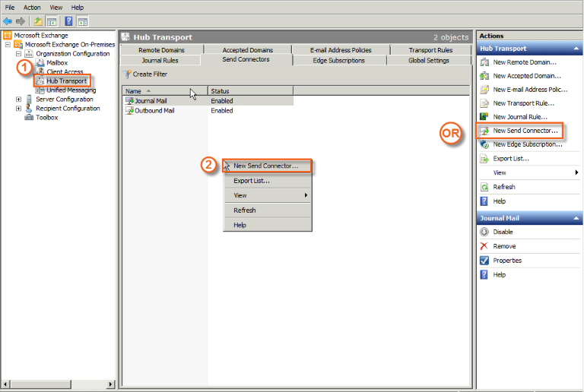Image resolution: width=584 pixels, height=392 pixels.
Task: Click Disable for Journal Mail
Action: coord(503,232)
